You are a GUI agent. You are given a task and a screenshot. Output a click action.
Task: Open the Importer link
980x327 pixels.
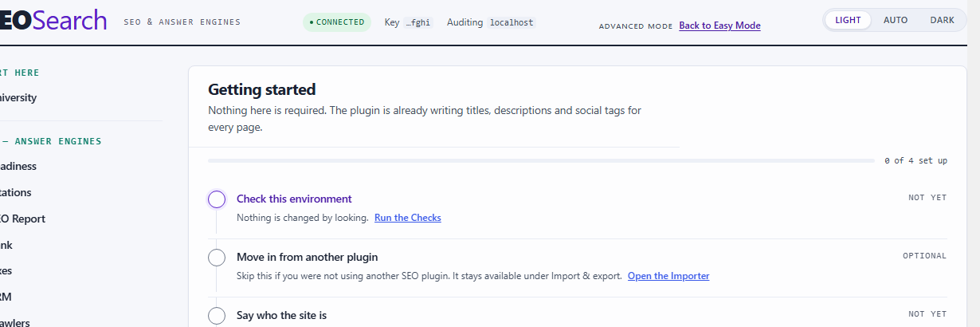click(668, 276)
